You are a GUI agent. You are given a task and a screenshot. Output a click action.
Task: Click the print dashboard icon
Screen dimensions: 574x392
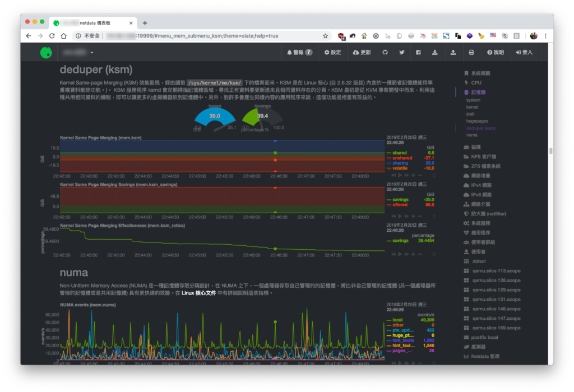(x=471, y=52)
